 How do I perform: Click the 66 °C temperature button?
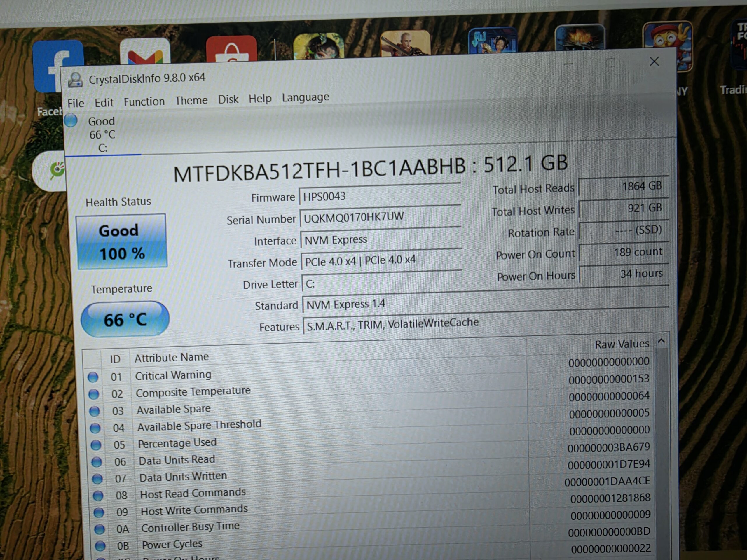[125, 319]
